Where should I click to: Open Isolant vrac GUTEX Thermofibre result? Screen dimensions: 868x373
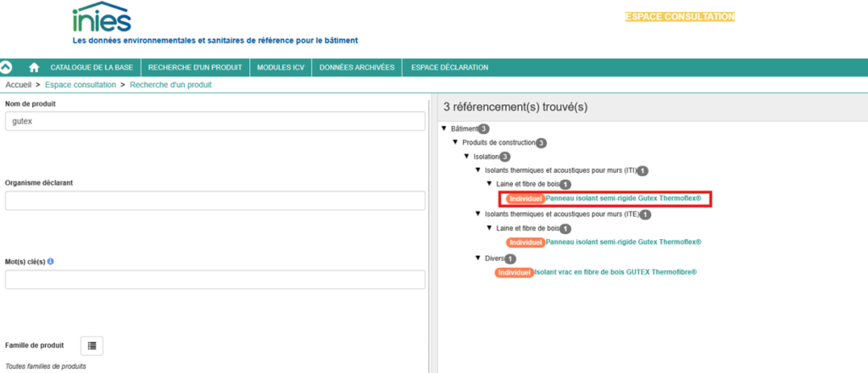615,272
